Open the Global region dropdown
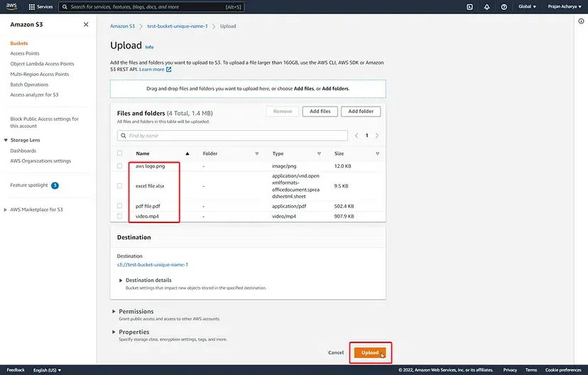 [527, 6]
